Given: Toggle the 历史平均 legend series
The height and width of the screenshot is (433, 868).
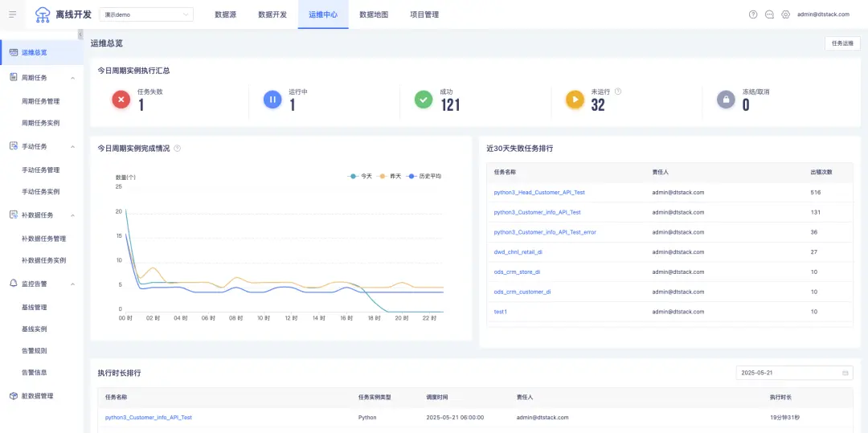Looking at the screenshot, I should coord(424,176).
